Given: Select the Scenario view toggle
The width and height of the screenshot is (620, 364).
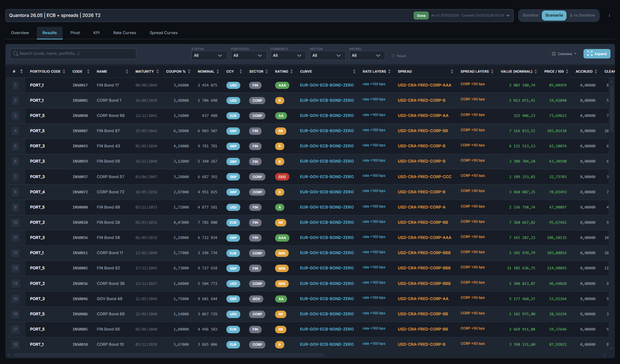Looking at the screenshot, I should tap(554, 15).
